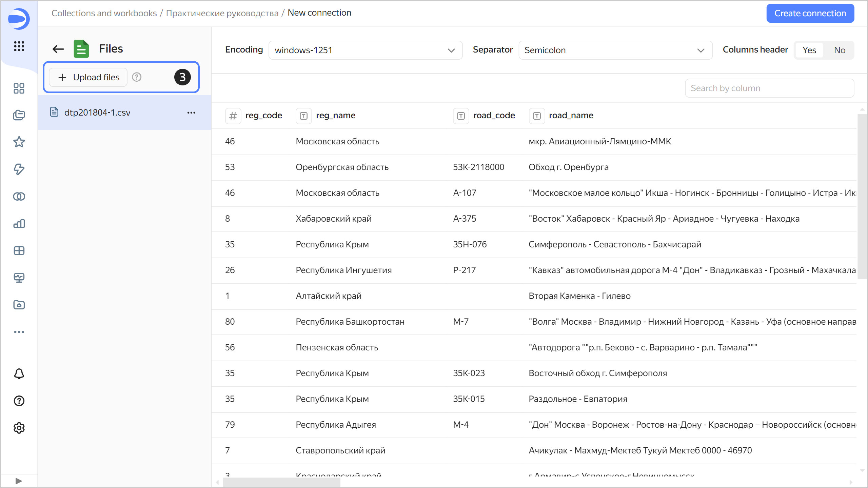Open the Charts bar-graph sidebar icon

tap(19, 223)
